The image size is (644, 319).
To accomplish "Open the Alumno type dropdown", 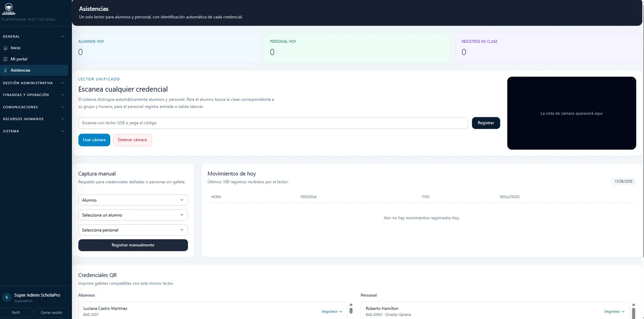I will (x=133, y=200).
